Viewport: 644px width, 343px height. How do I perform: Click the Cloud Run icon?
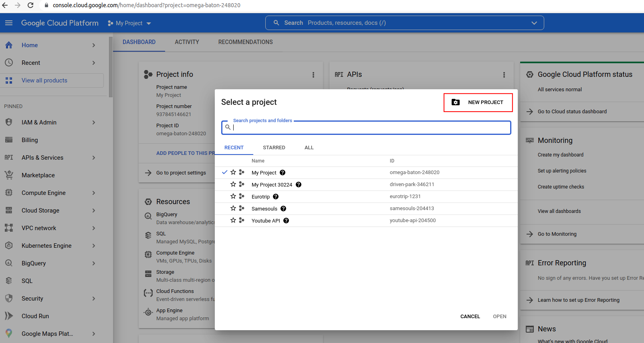9,316
